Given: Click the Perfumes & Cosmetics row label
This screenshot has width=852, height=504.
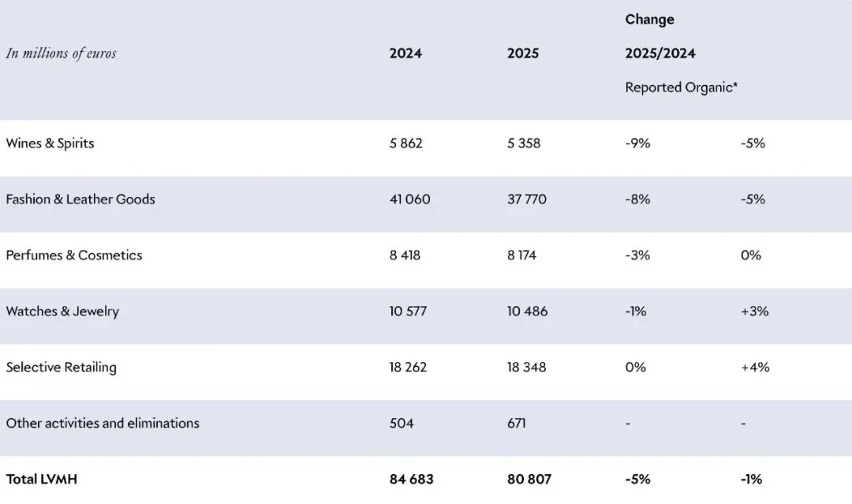Looking at the screenshot, I should pyautogui.click(x=74, y=256).
